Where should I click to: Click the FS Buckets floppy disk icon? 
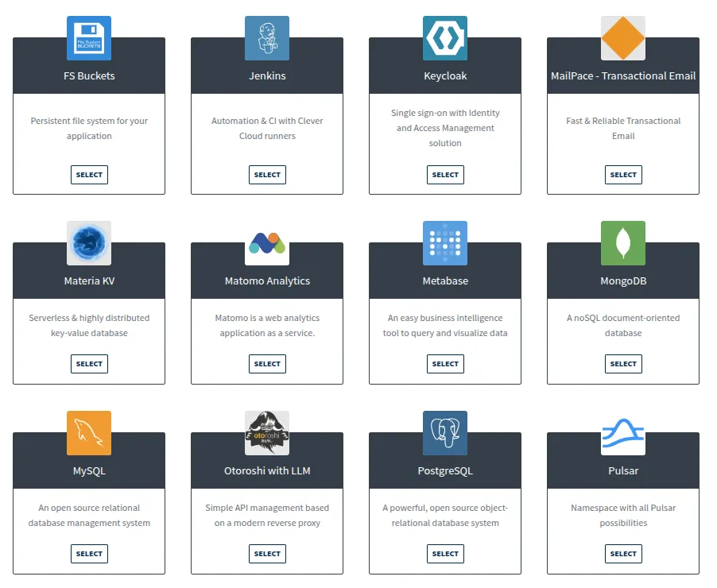pos(89,38)
